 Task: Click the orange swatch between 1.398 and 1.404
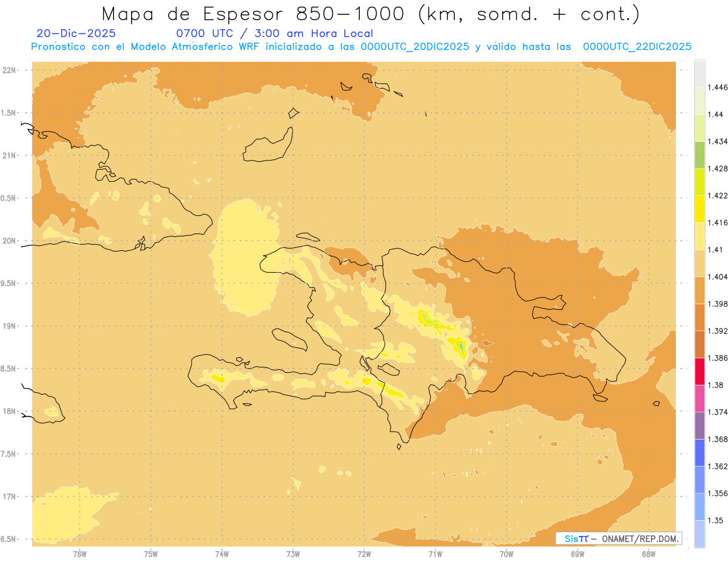pyautogui.click(x=699, y=290)
